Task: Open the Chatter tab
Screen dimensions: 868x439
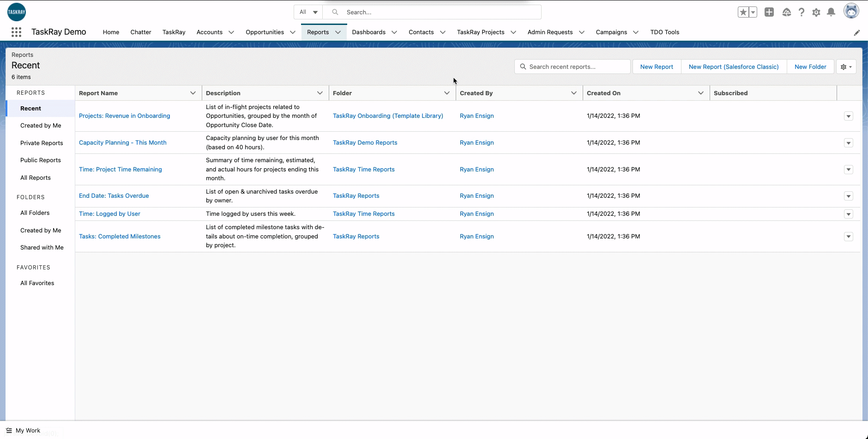Action: coord(141,32)
